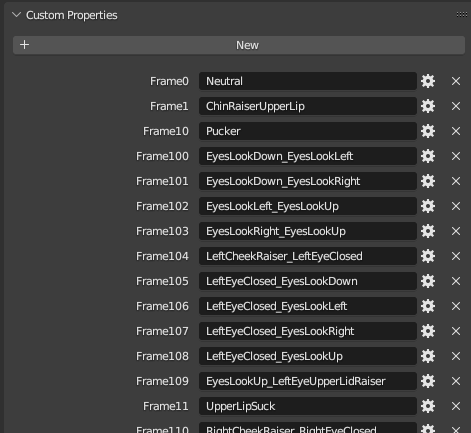Viewport: 471px width, 433px height.
Task: Delete the Frame107 custom property
Action: [456, 331]
